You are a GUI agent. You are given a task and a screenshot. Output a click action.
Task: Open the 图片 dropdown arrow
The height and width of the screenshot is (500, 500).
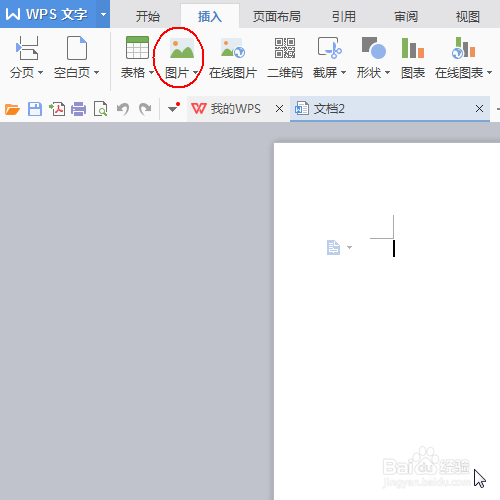pyautogui.click(x=195, y=72)
